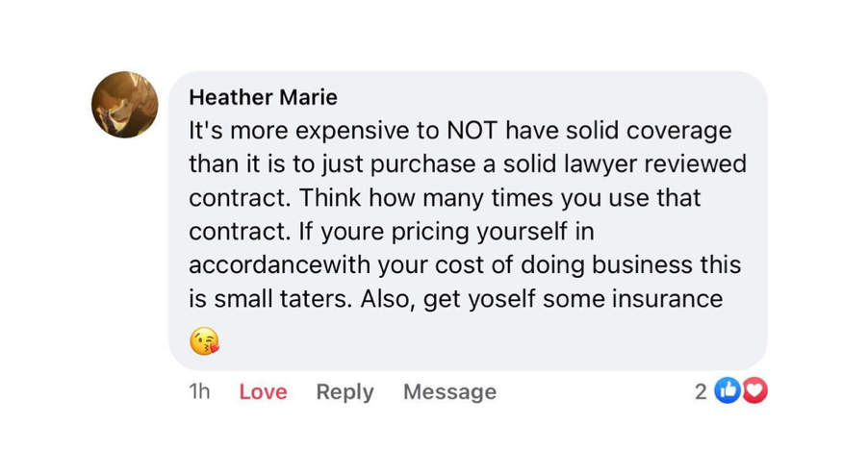868x475 pixels.
Task: Click the word NOT in comment
Action: [x=472, y=131]
